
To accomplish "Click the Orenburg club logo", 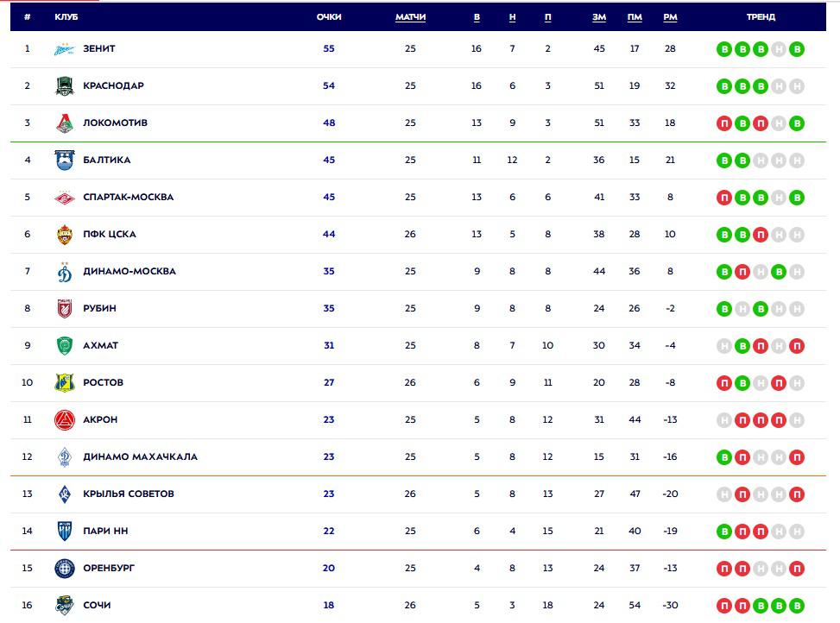I will click(x=65, y=569).
